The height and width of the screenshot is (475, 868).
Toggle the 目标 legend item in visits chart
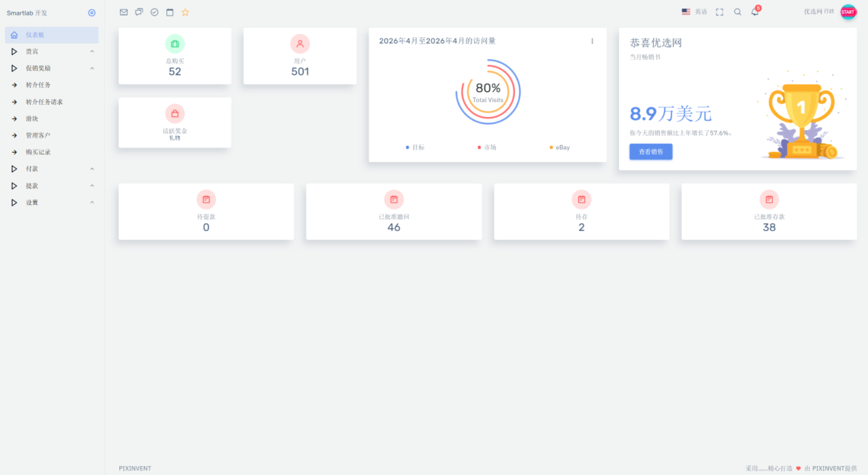click(415, 147)
